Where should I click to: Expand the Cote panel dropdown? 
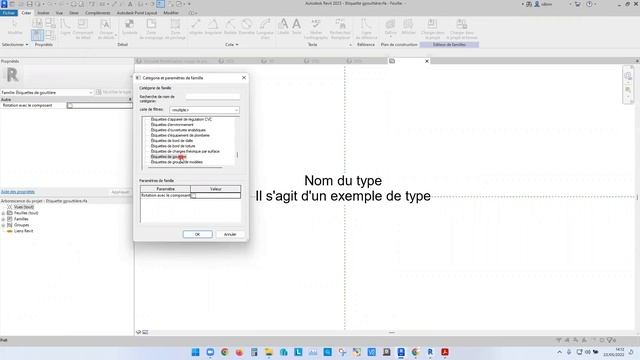pos(232,44)
